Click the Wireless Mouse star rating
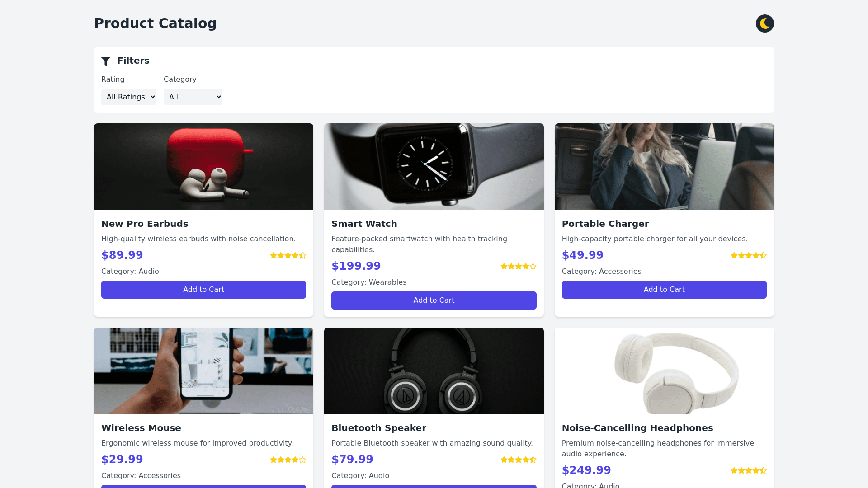Viewport: 868px width, 488px height. pyautogui.click(x=288, y=460)
